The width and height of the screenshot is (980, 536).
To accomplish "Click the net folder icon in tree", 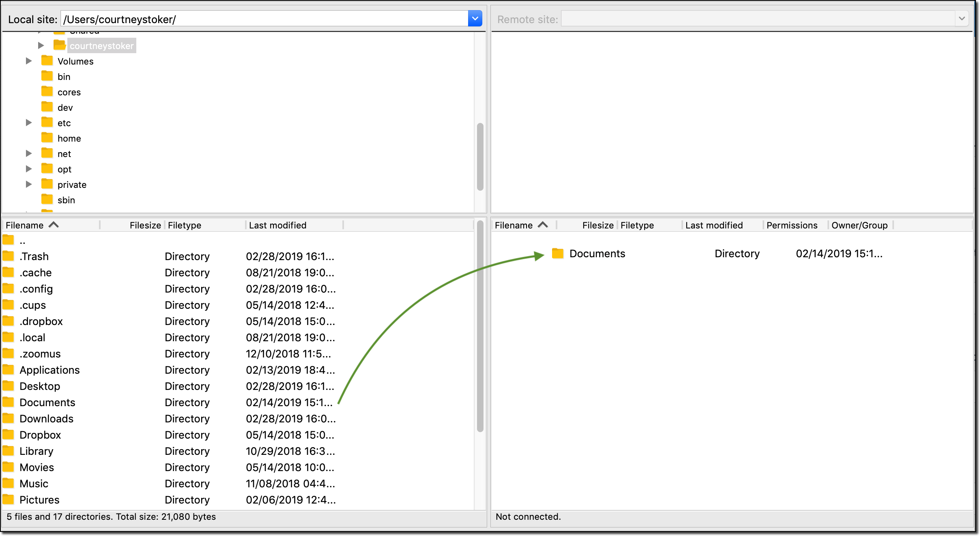I will point(47,153).
